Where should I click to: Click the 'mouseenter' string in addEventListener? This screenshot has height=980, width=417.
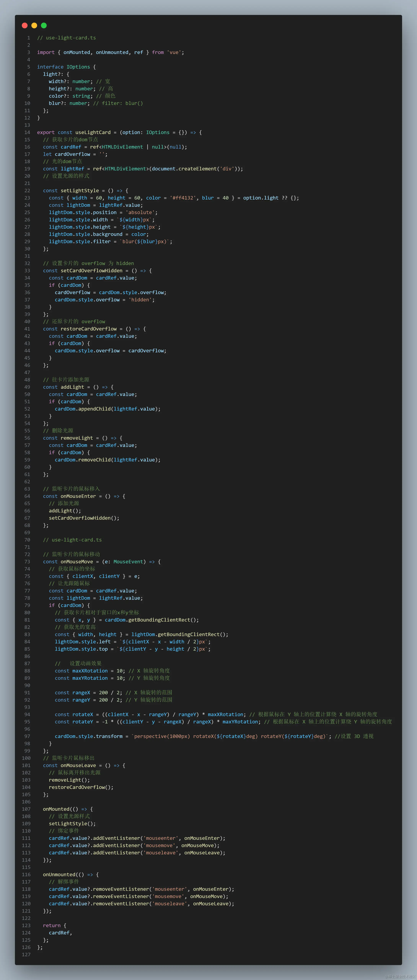pyautogui.click(x=161, y=838)
